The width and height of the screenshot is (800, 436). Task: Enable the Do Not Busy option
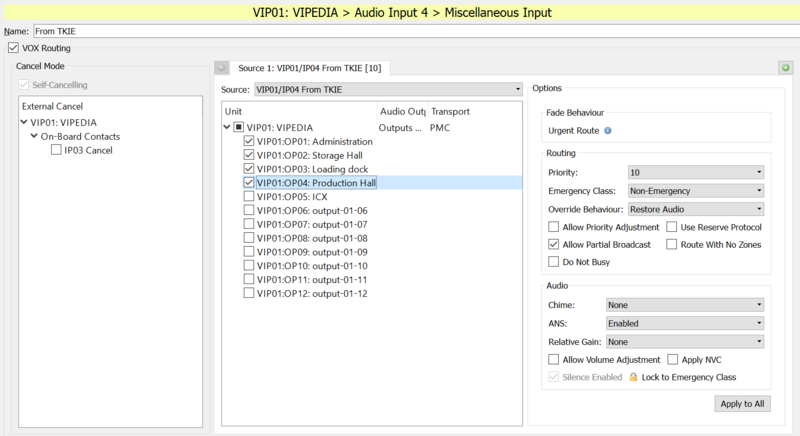point(554,261)
